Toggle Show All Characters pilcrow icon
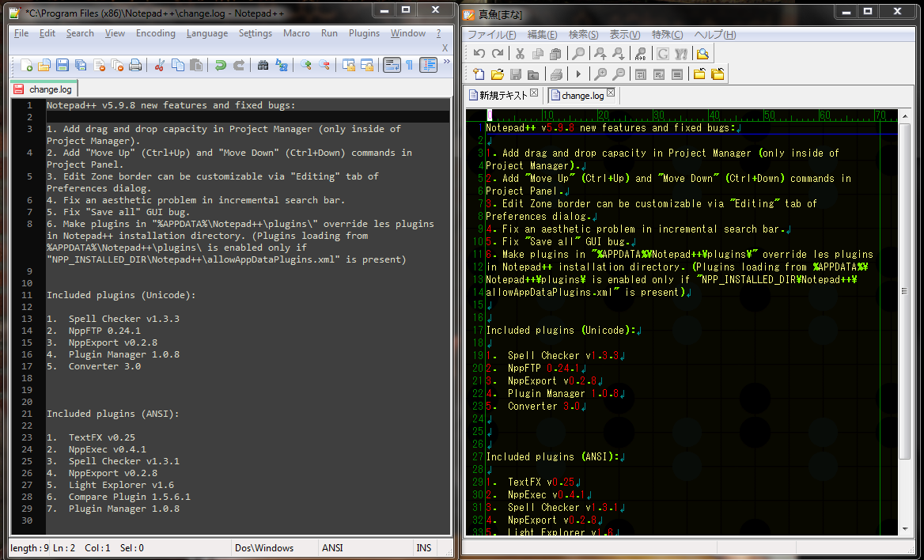Screen dimensions: 924x560 click(410, 65)
